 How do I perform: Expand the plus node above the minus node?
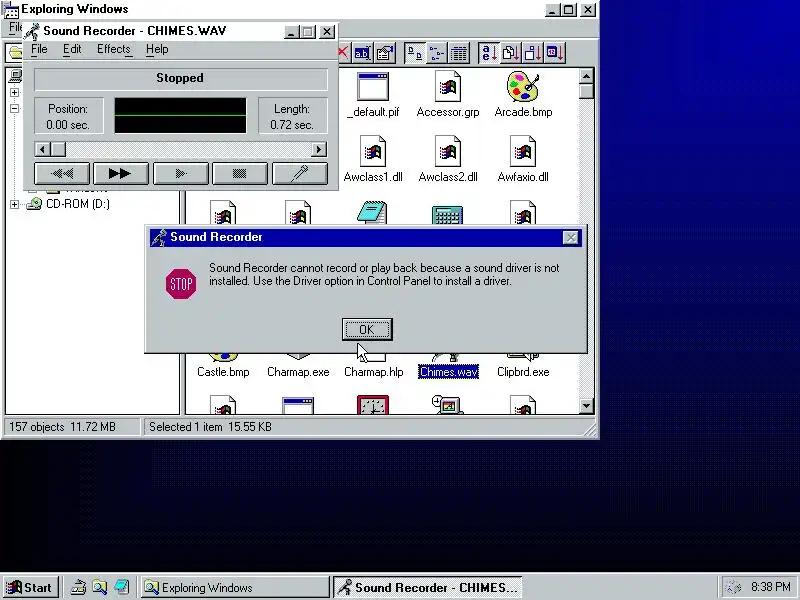pyautogui.click(x=14, y=92)
